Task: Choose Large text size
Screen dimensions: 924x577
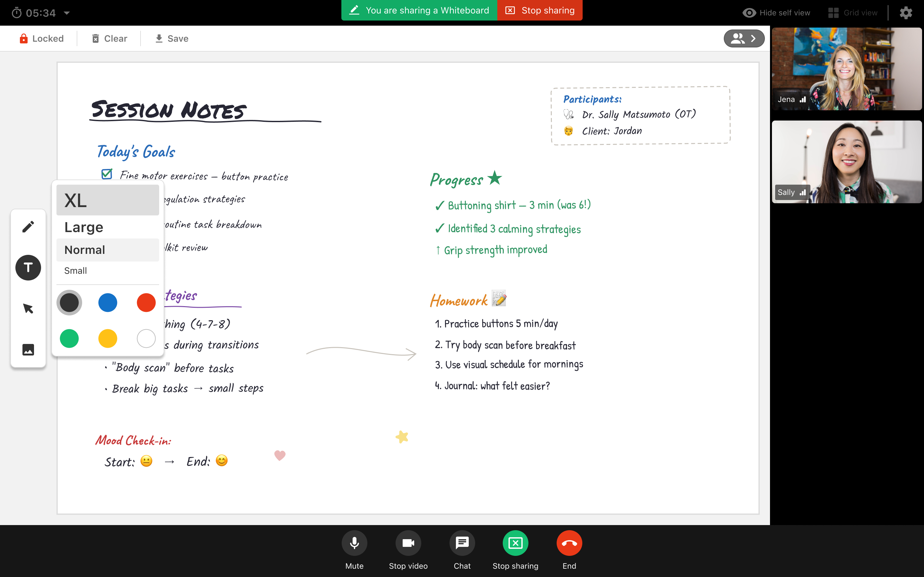Action: 108,227
